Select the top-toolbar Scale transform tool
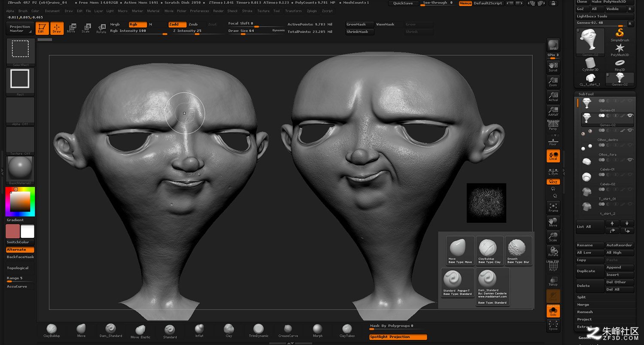The width and height of the screenshot is (644, 345). point(86,28)
